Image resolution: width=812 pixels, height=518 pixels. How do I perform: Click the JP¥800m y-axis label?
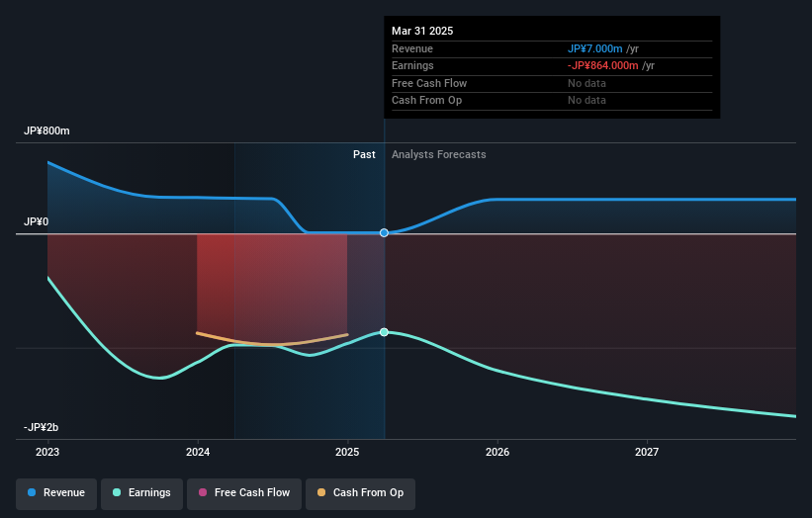46,130
